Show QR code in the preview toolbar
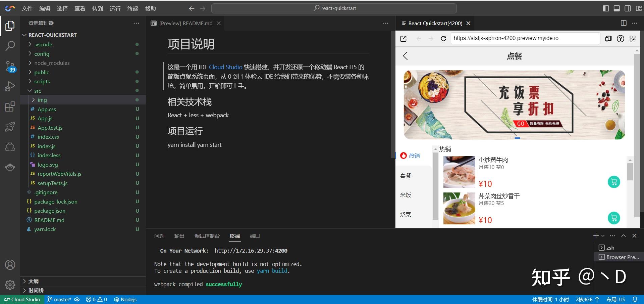 click(633, 38)
